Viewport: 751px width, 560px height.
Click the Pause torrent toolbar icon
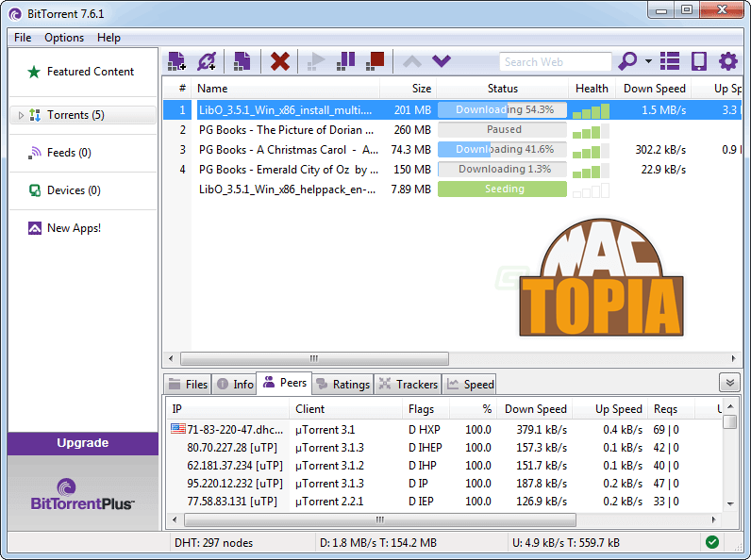coord(346,61)
